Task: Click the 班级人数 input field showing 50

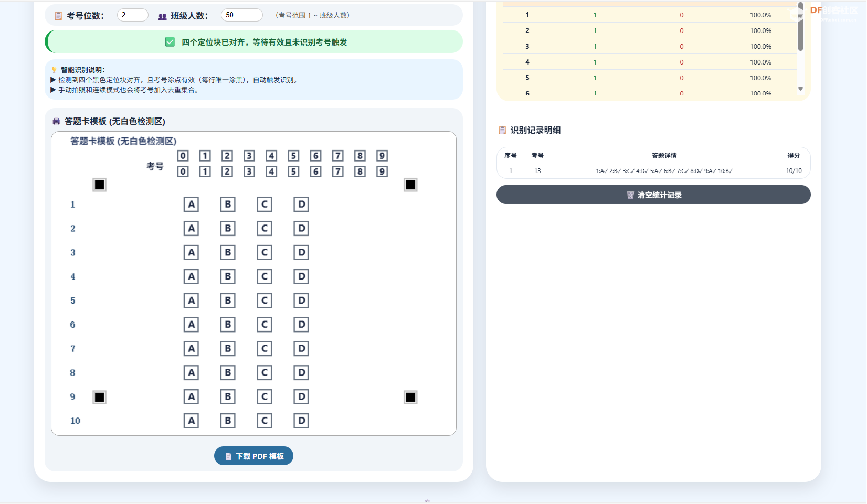Action: click(x=241, y=15)
